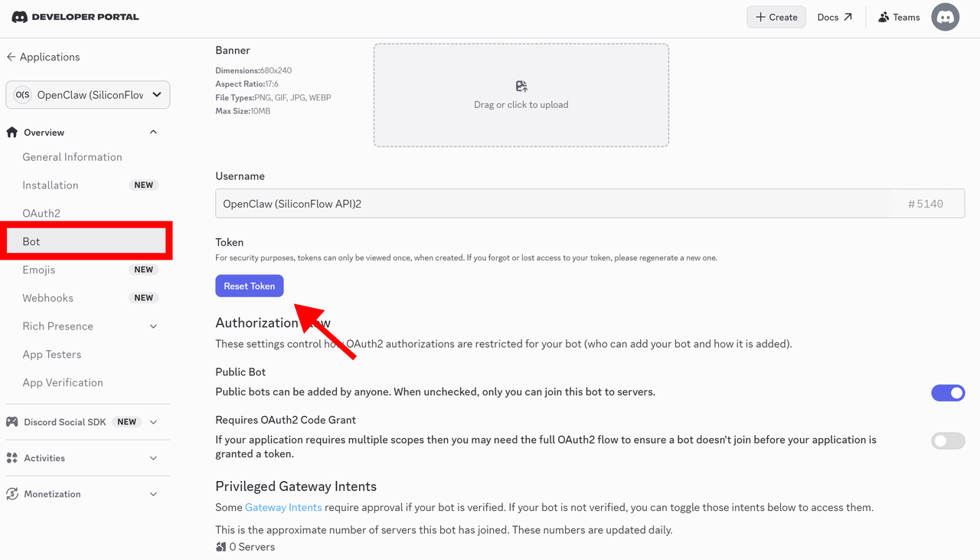Screen dimensions: 980x560
Task: Click the NEW badge beside Webhooks
Action: tap(144, 298)
